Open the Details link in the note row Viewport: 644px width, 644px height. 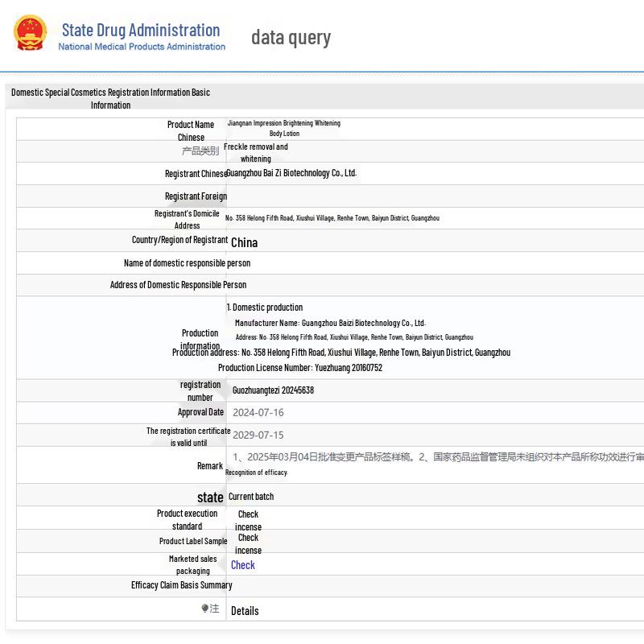[x=245, y=611]
